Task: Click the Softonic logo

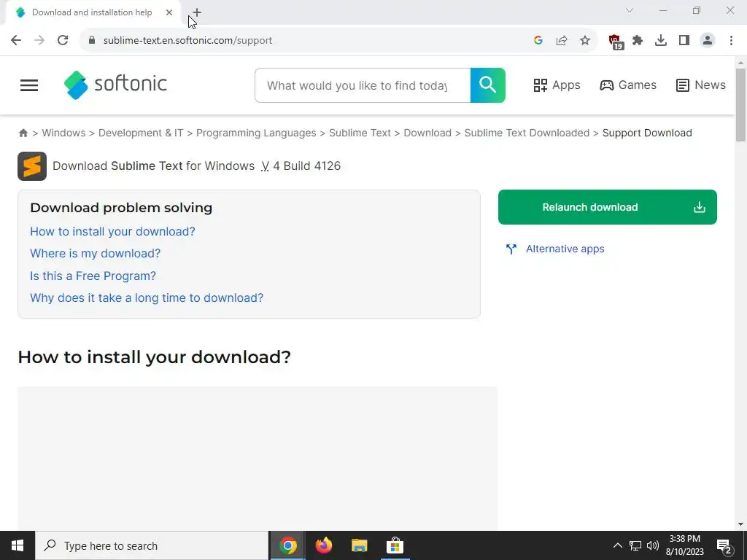Action: [x=115, y=85]
